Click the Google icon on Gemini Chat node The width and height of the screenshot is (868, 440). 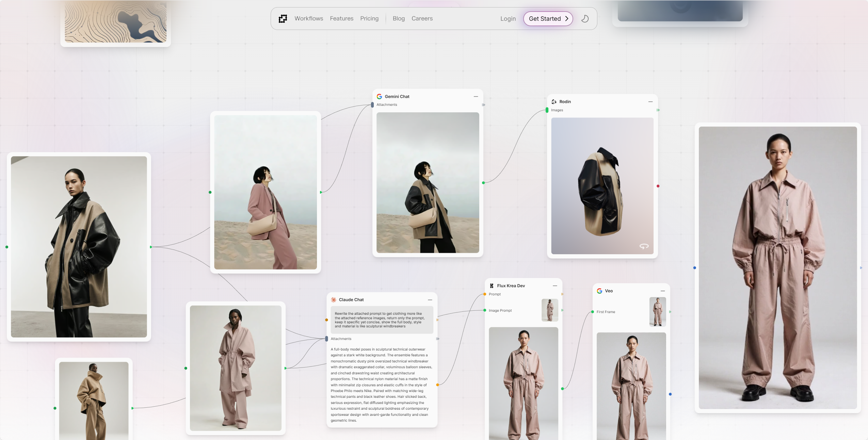tap(379, 97)
